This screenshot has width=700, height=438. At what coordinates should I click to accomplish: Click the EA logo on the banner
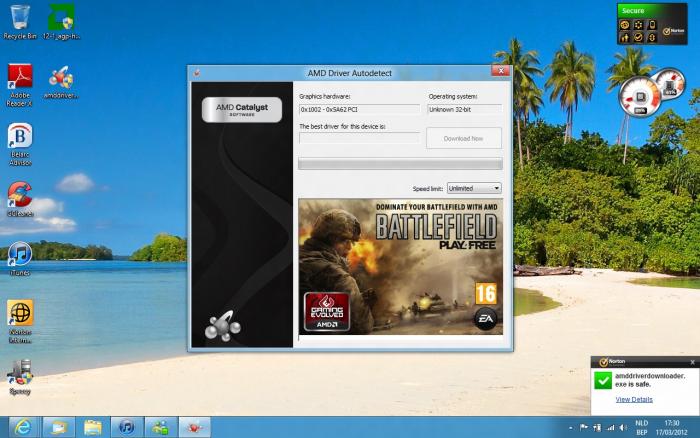(485, 318)
